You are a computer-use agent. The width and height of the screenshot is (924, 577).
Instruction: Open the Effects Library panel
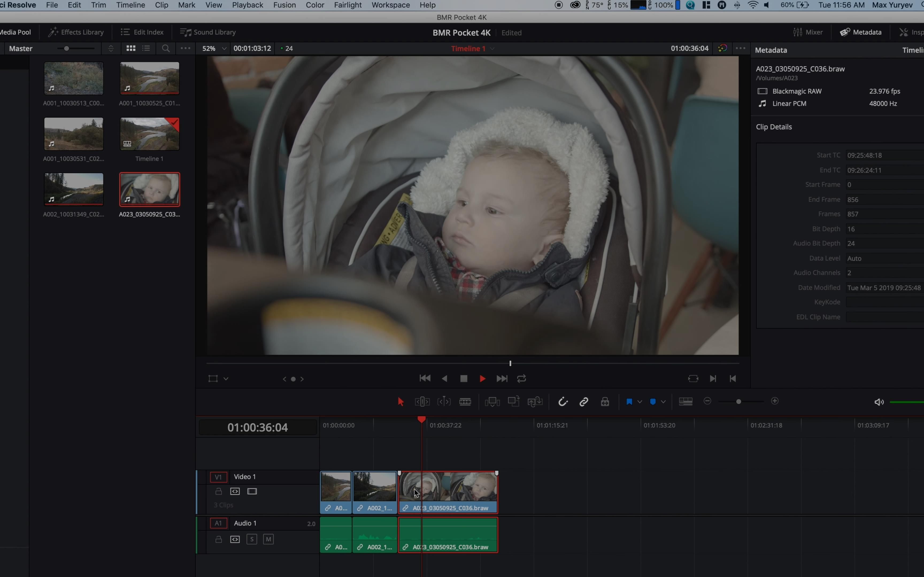coord(76,32)
